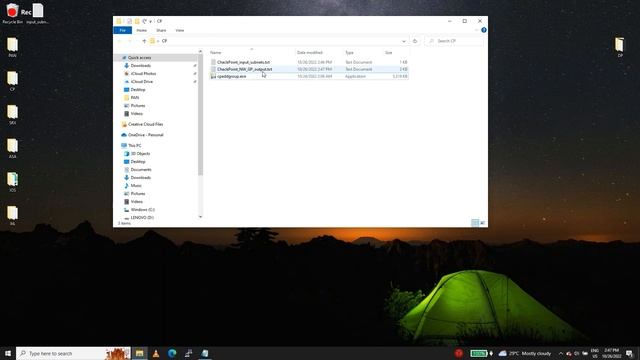Viewport: 640px width, 360px height.
Task: Open Creative Cloud Files in the sidebar
Action: click(145, 124)
